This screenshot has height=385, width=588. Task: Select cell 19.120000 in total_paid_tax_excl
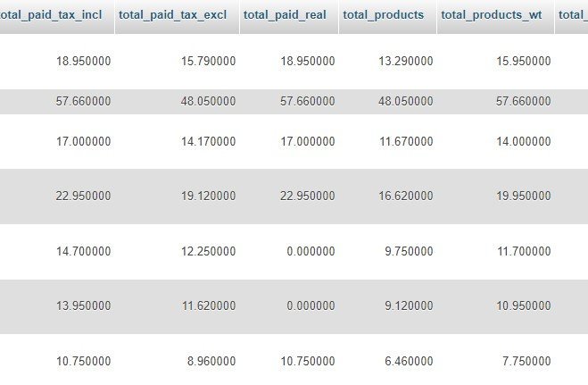[208, 196]
